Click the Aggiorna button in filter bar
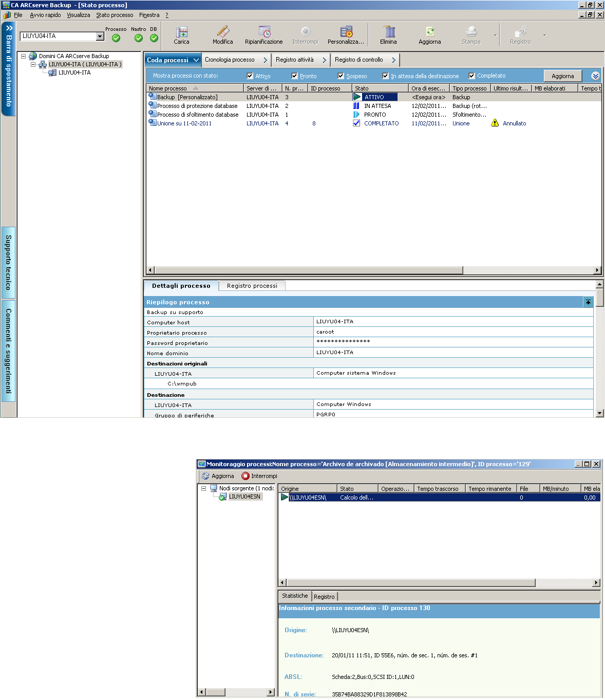Screen dimensions: 605x700 563,76
